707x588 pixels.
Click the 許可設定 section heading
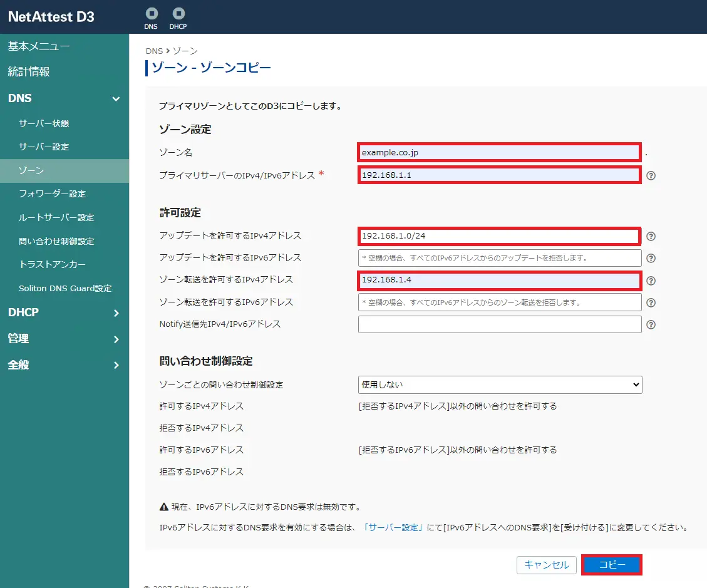click(x=180, y=212)
